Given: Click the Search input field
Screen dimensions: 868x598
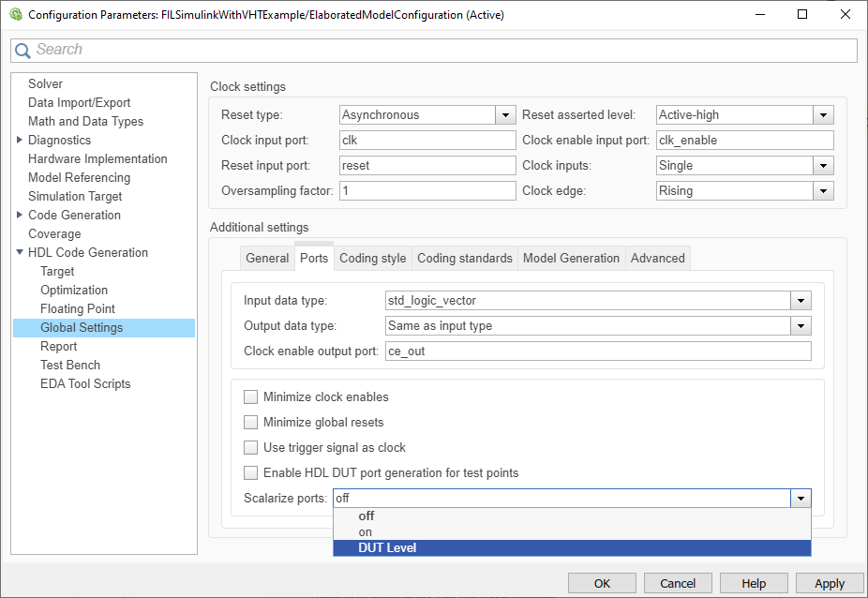Looking at the screenshot, I should [x=434, y=51].
